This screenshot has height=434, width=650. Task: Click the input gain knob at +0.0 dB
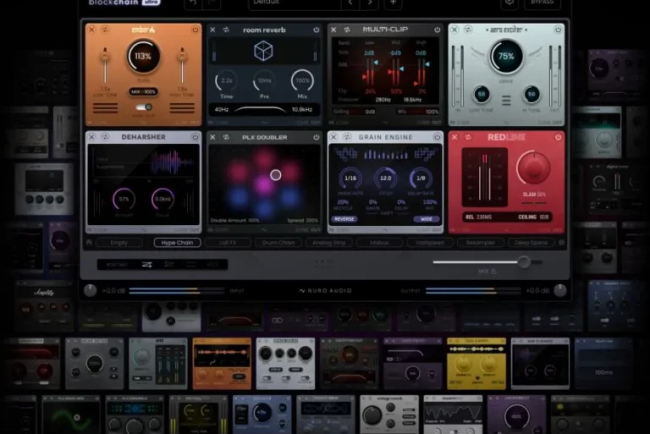[x=90, y=291]
